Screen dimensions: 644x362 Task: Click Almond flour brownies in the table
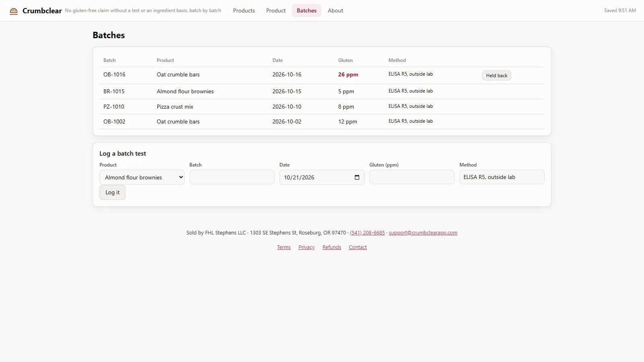pyautogui.click(x=185, y=92)
